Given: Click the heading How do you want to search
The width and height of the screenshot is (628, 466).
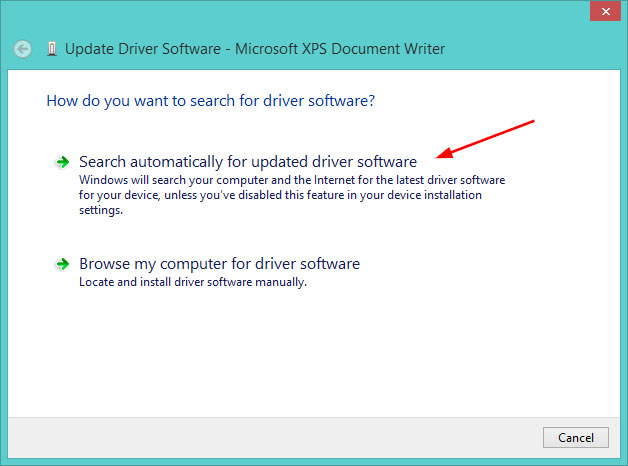Looking at the screenshot, I should [211, 100].
